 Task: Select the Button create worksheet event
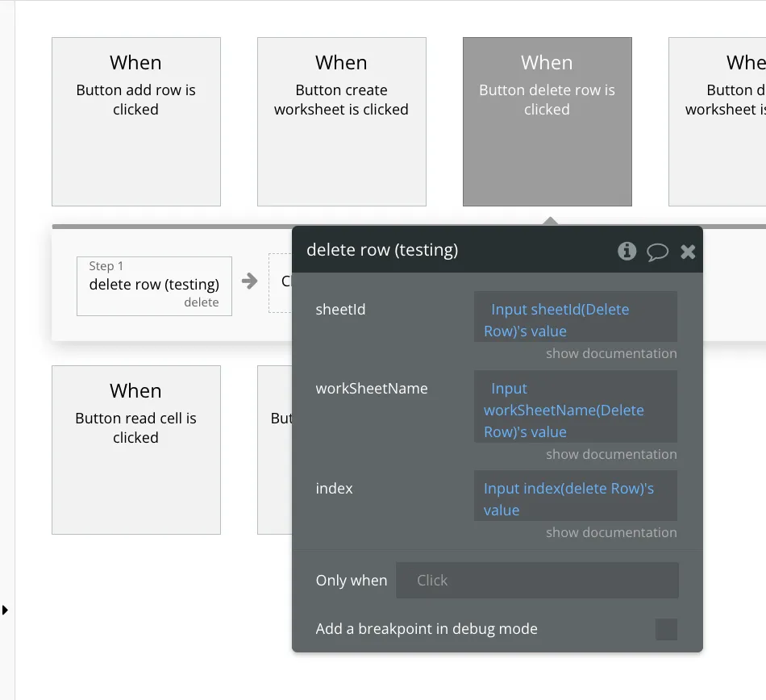[341, 122]
